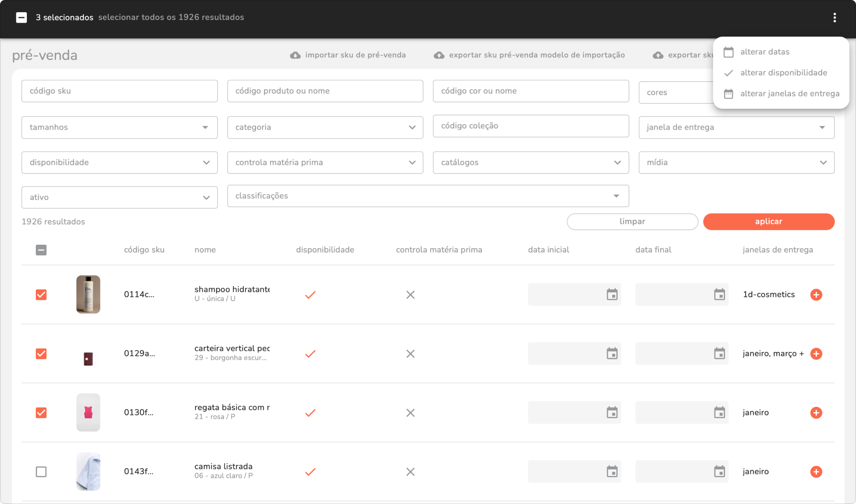The height and width of the screenshot is (504, 856).
Task: Toggle header select-all checkbox in table
Action: point(41,250)
